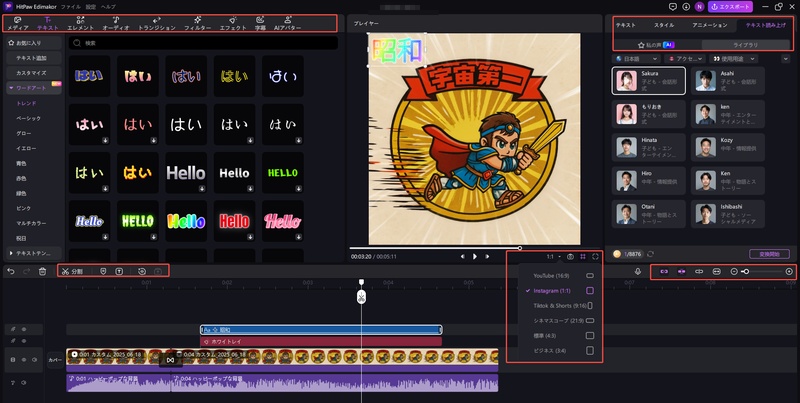Click the marker shield icon in timeline toolbar
Viewport: 800px width, 403px height.
pos(103,271)
